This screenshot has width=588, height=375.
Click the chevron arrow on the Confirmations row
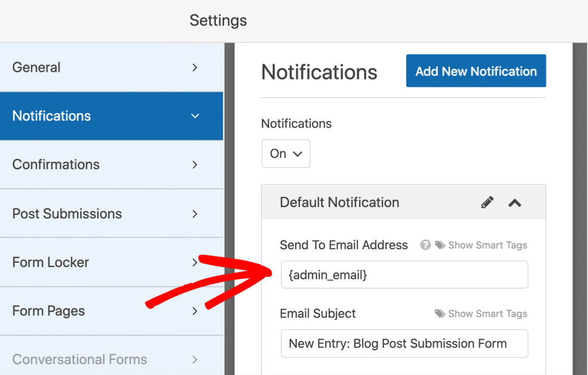coord(194,165)
